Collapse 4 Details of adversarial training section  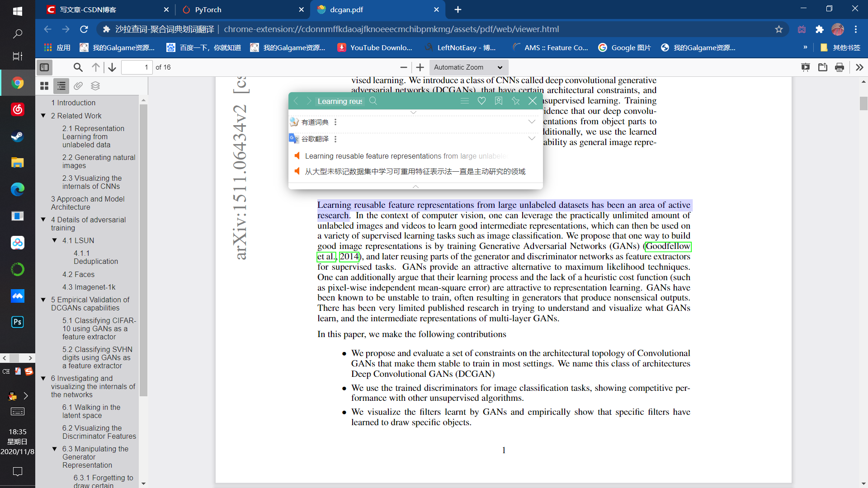(43, 220)
